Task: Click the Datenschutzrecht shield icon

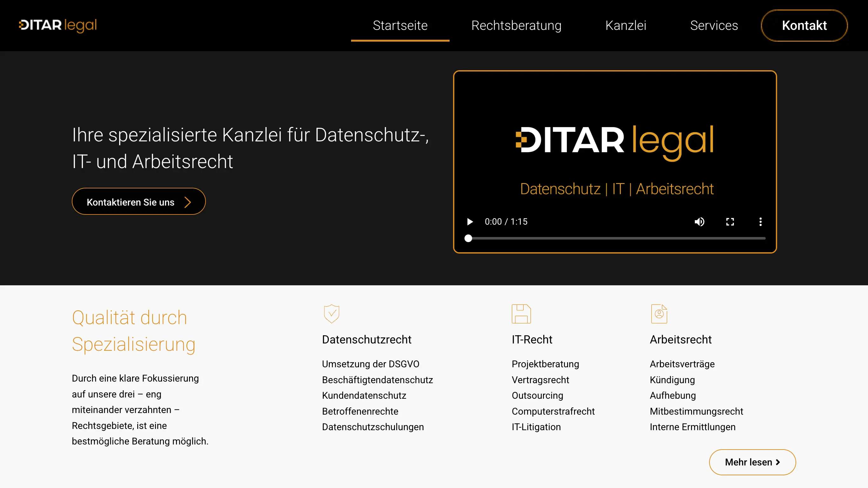Action: (331, 314)
